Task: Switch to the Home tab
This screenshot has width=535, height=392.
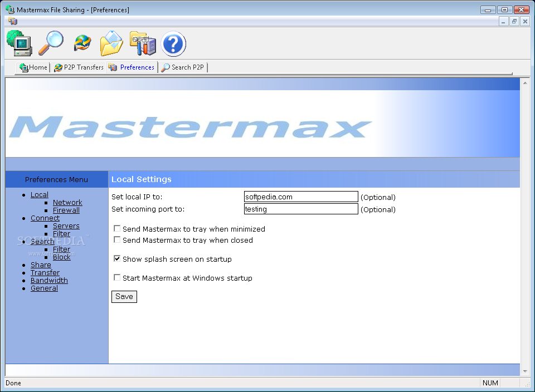Action: pos(33,67)
